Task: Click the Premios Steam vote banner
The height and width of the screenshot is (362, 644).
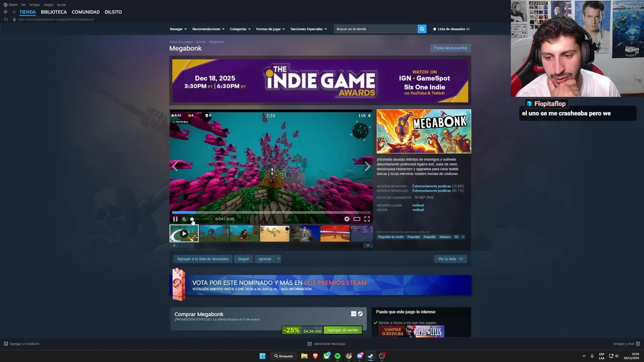Action: pos(321,285)
